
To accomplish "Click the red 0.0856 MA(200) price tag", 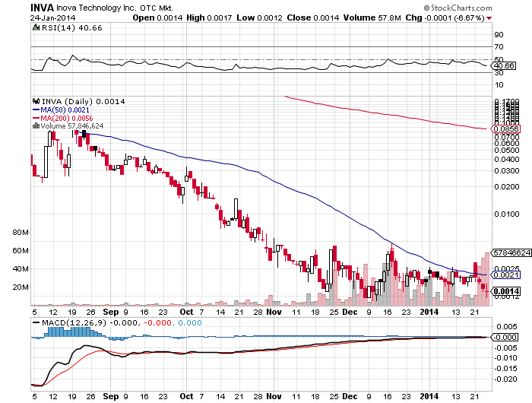I will point(505,129).
